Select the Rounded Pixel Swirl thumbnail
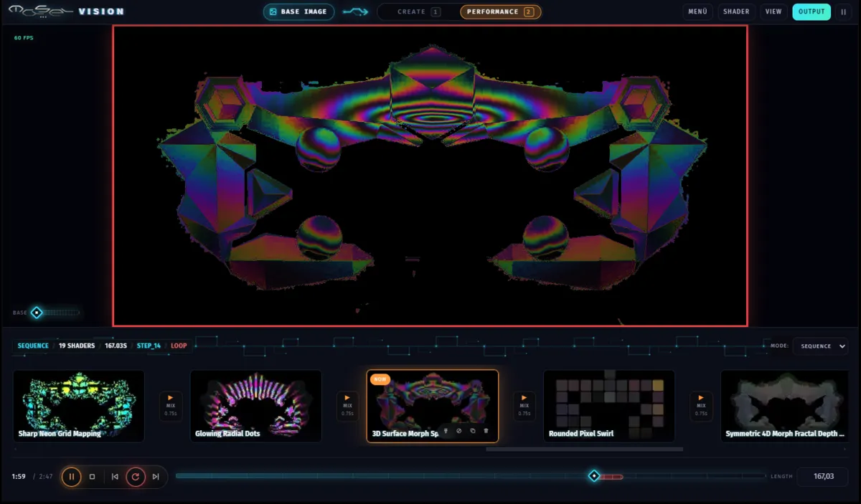Screen dimensions: 861x504 tap(609, 406)
